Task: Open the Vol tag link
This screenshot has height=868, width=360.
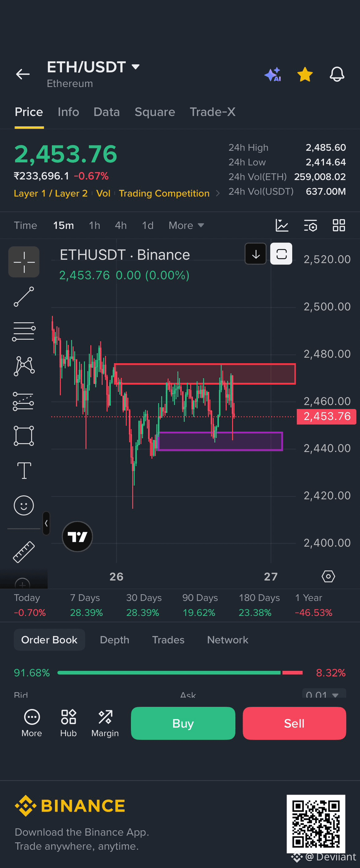Action: click(103, 193)
